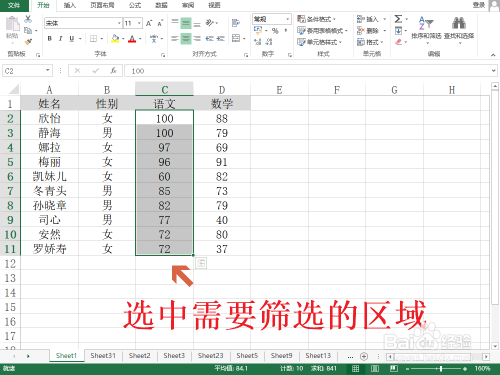Select column D header
Viewport: 500px width, 375px height.
point(222,89)
